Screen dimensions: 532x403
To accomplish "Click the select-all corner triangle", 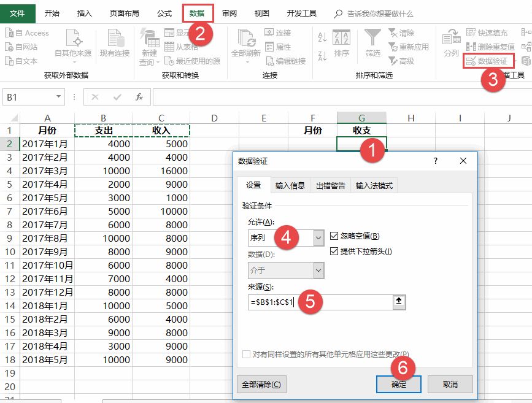I will tap(13, 118).
